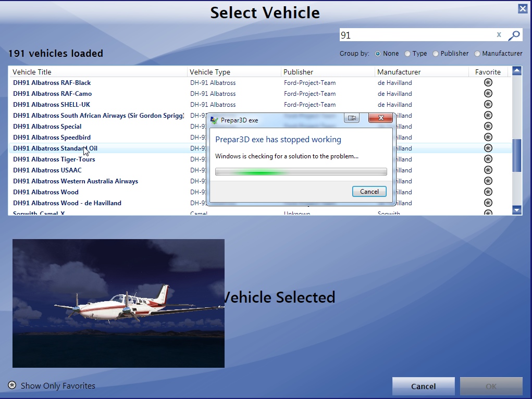This screenshot has width=532, height=399.
Task: Favorite Albatross Wood - de Havilland star
Action: click(x=488, y=203)
